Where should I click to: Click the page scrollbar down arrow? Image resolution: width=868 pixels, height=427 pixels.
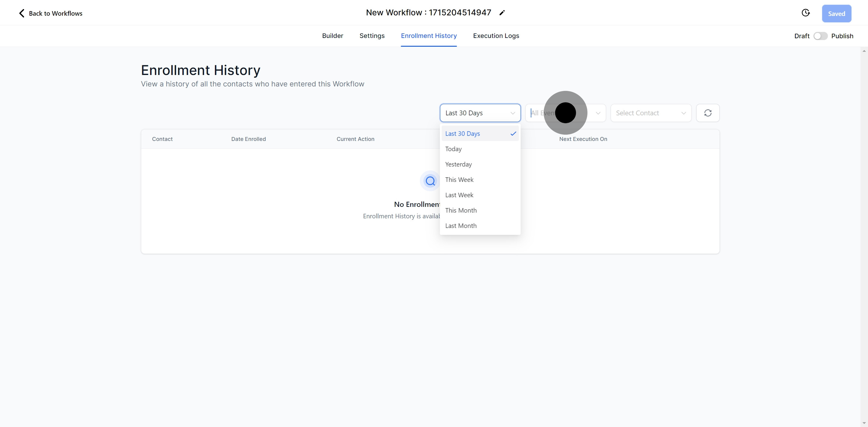864,423
